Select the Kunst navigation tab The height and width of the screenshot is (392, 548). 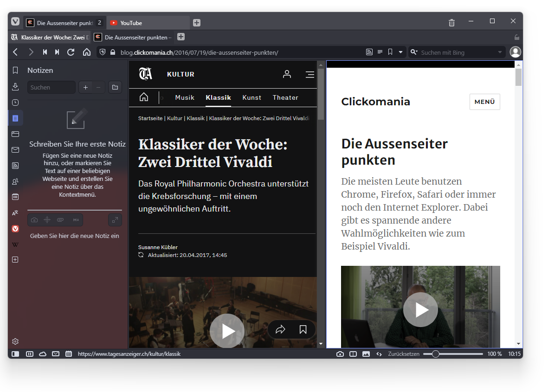pyautogui.click(x=252, y=97)
